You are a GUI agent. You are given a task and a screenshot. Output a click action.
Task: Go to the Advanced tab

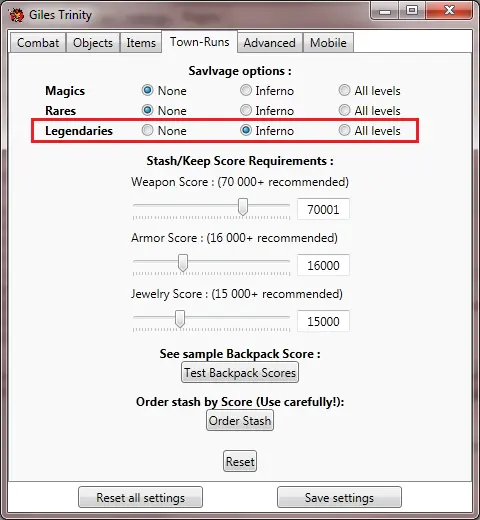[269, 43]
